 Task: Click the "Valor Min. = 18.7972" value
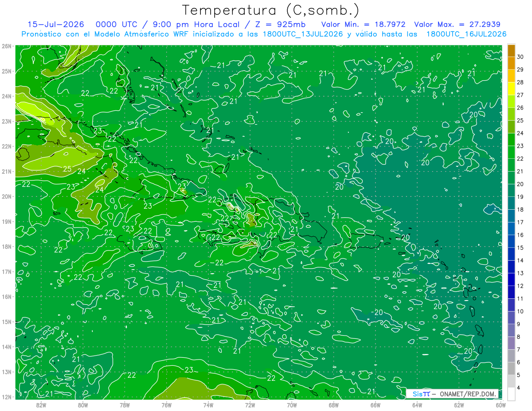(x=364, y=24)
